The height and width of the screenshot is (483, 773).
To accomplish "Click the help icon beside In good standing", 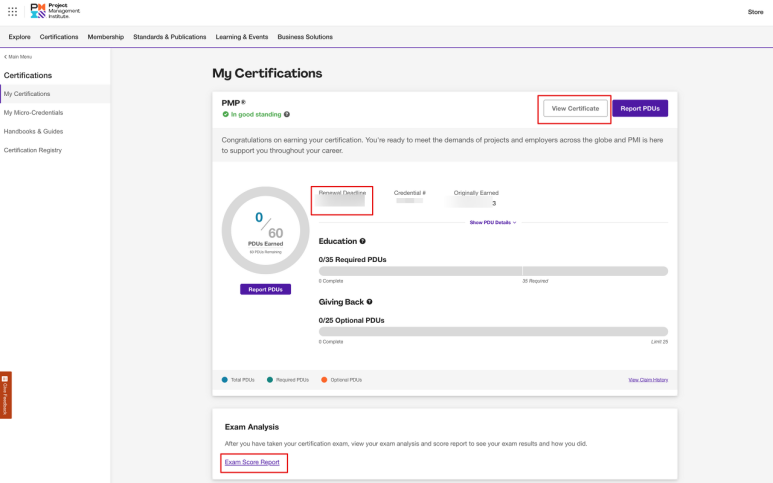I will click(x=287, y=114).
